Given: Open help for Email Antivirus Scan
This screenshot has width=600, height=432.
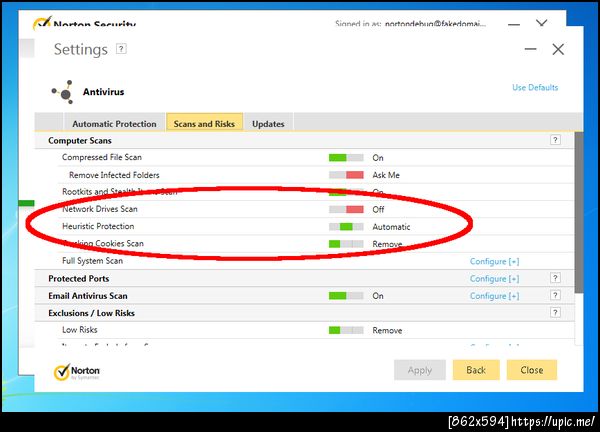Looking at the screenshot, I should pyautogui.click(x=555, y=295).
